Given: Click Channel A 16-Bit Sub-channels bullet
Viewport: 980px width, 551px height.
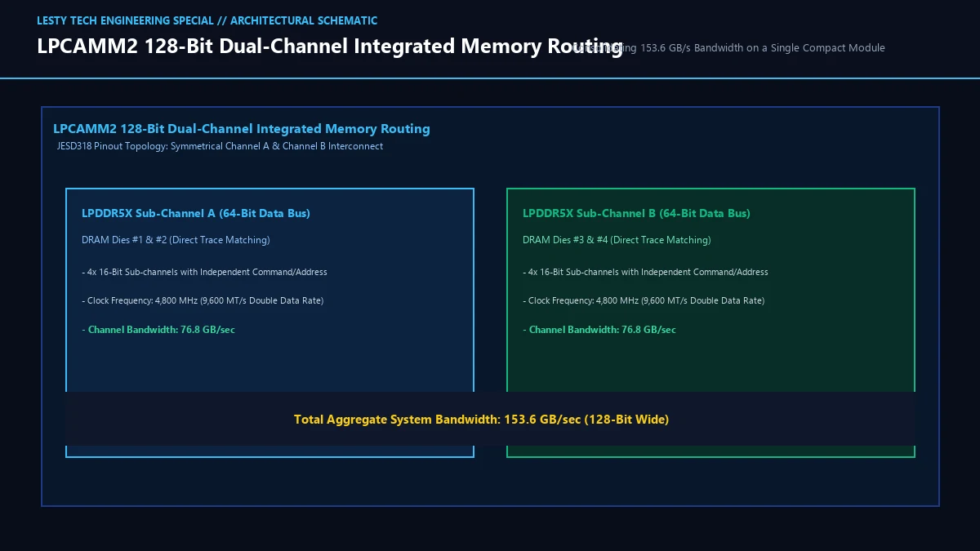Looking at the screenshot, I should tap(204, 272).
